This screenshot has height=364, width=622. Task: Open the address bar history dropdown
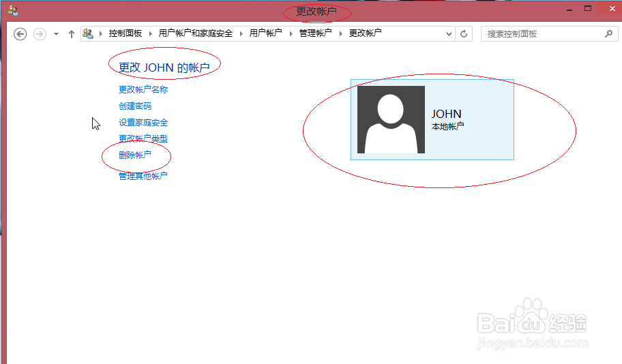pyautogui.click(x=449, y=34)
